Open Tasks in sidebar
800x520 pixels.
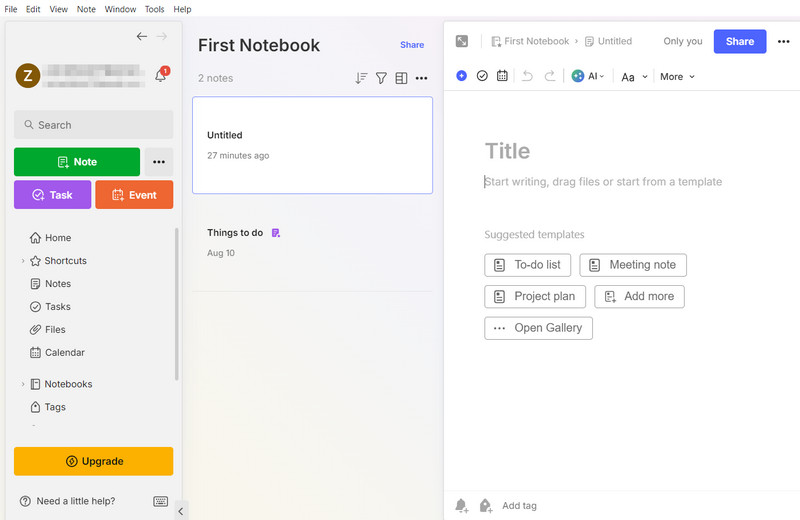(50, 307)
